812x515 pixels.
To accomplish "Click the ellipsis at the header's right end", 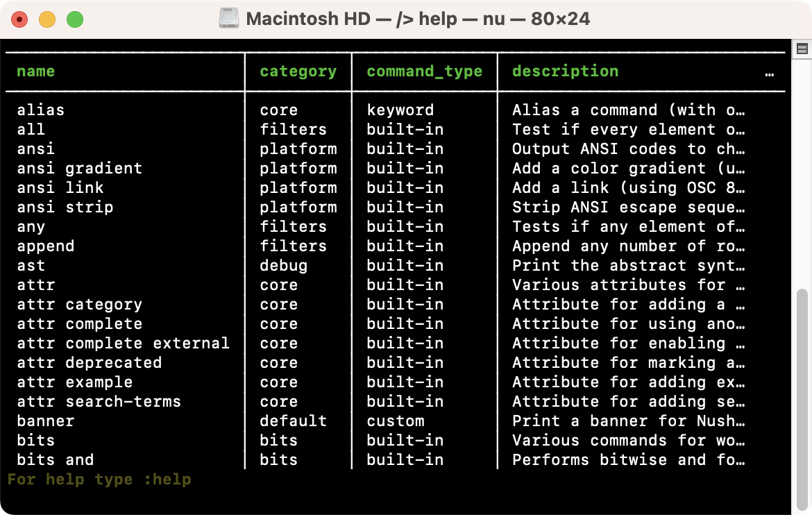I will tap(769, 73).
